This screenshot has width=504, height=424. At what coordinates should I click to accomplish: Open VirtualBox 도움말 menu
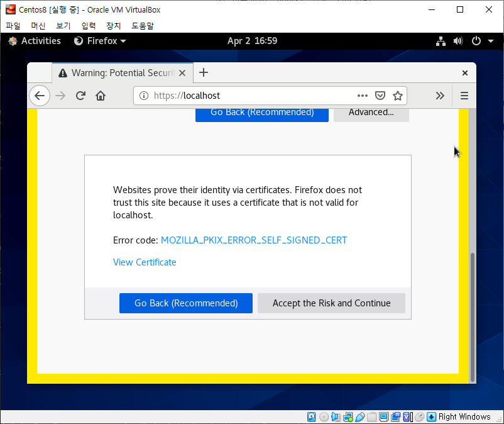[143, 26]
